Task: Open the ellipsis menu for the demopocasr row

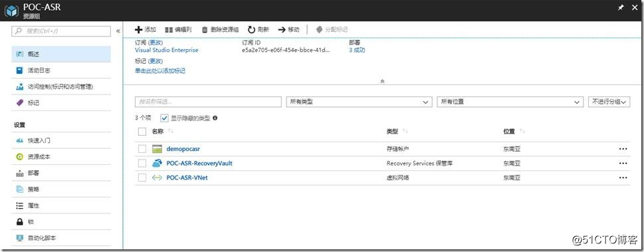Action: [623, 149]
